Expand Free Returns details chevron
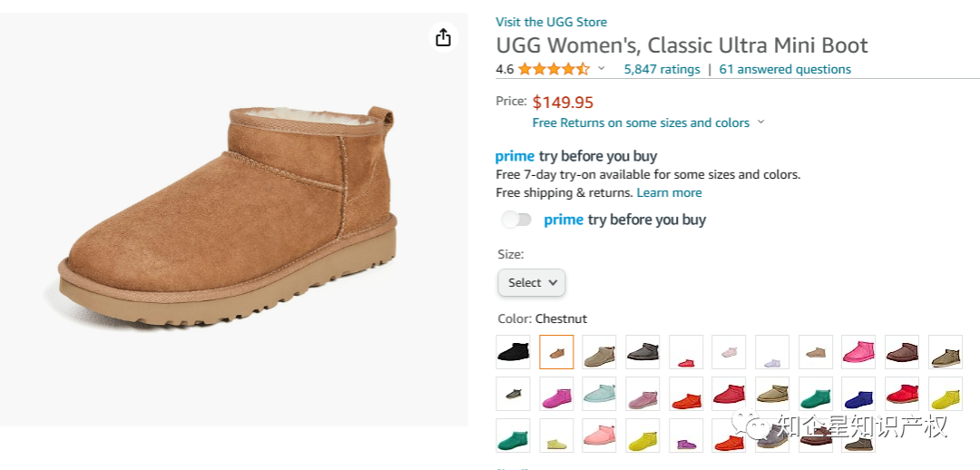 point(760,122)
